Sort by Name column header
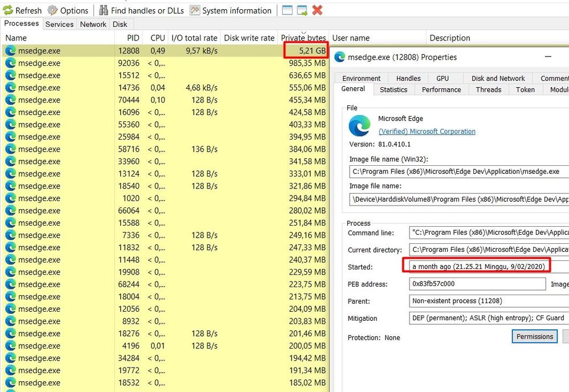The width and height of the screenshot is (569, 392). click(x=58, y=38)
